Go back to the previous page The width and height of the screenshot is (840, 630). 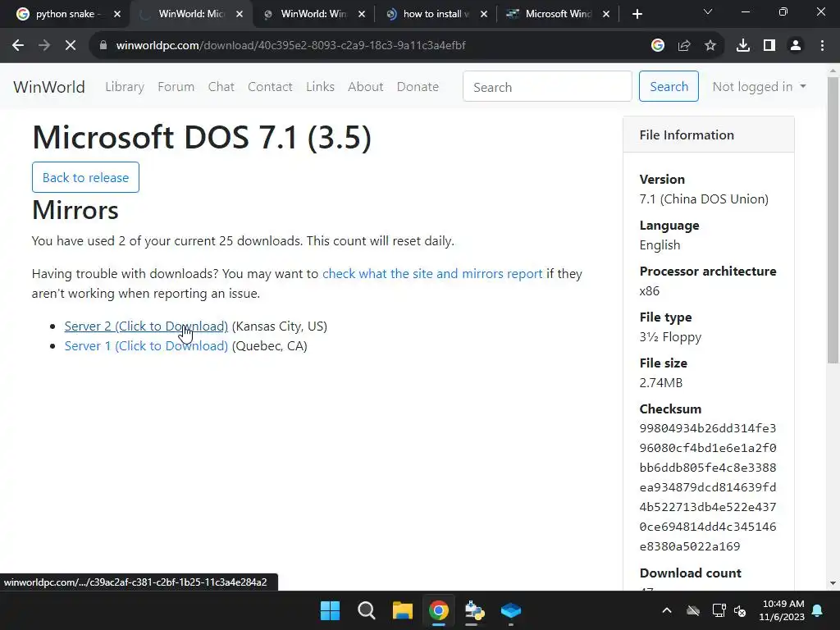(18, 46)
